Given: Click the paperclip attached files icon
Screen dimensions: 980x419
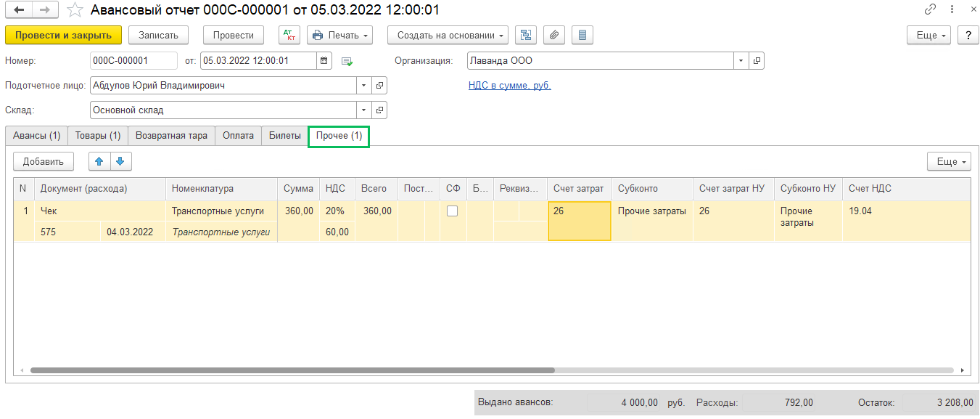Looking at the screenshot, I should click(x=554, y=35).
